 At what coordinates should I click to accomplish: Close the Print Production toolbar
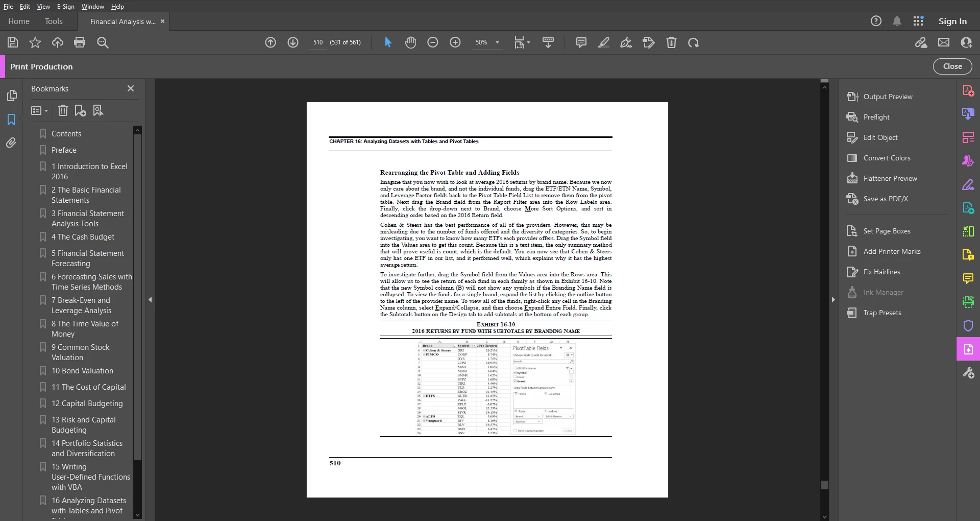pyautogui.click(x=952, y=66)
